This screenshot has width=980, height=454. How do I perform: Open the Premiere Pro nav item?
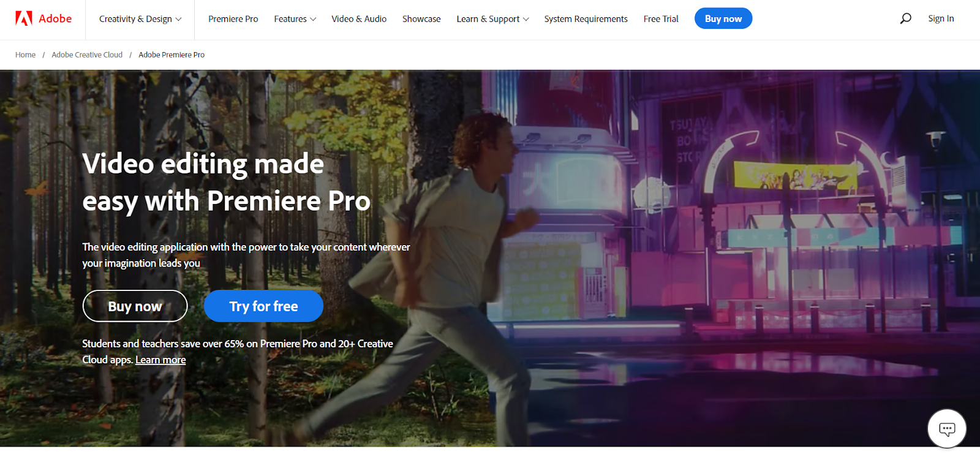(233, 19)
